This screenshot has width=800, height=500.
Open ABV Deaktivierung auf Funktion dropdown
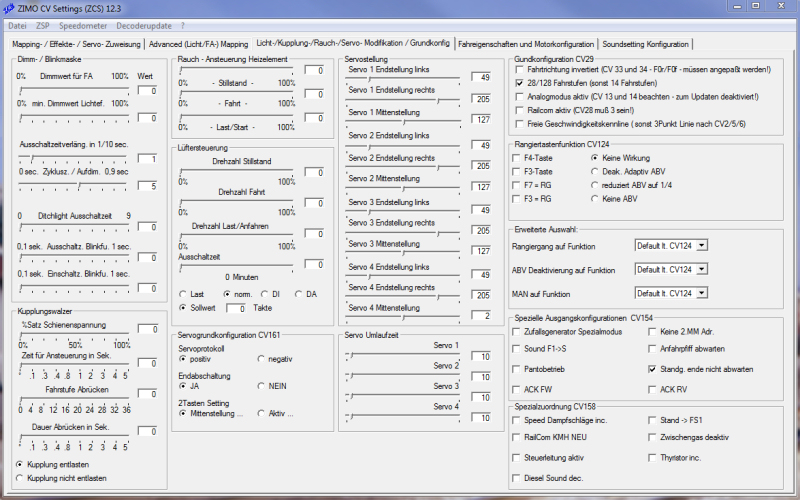702,269
